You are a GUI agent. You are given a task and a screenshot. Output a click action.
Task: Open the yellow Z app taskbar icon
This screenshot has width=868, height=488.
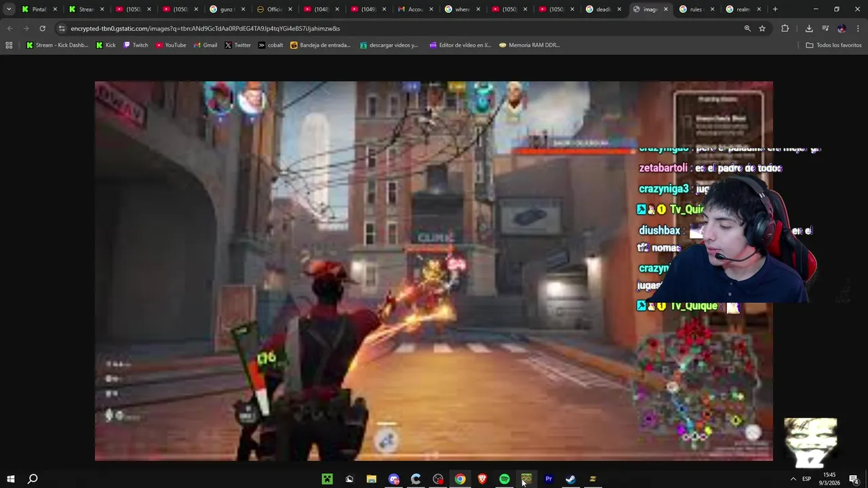pyautogui.click(x=593, y=479)
